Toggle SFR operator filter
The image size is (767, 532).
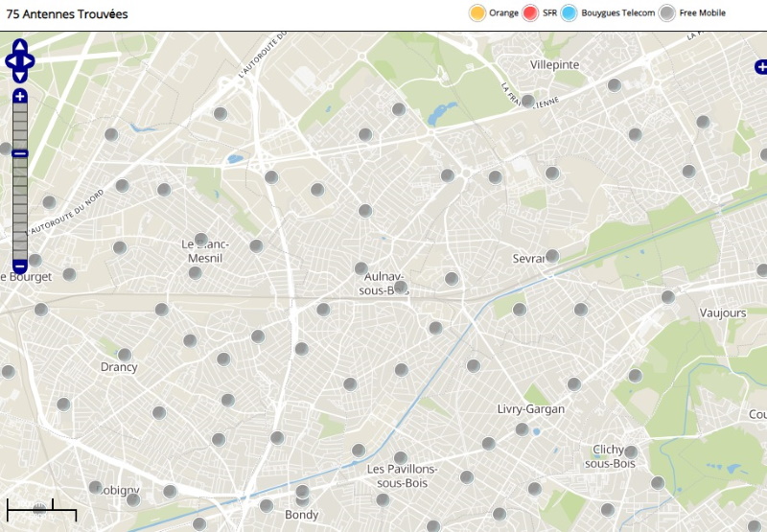pos(529,12)
